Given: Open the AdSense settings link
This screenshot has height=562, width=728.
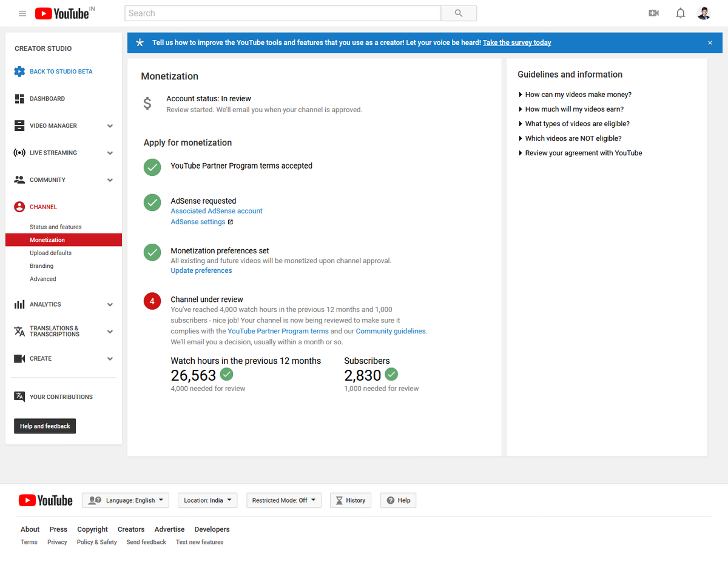Looking at the screenshot, I should [x=198, y=222].
